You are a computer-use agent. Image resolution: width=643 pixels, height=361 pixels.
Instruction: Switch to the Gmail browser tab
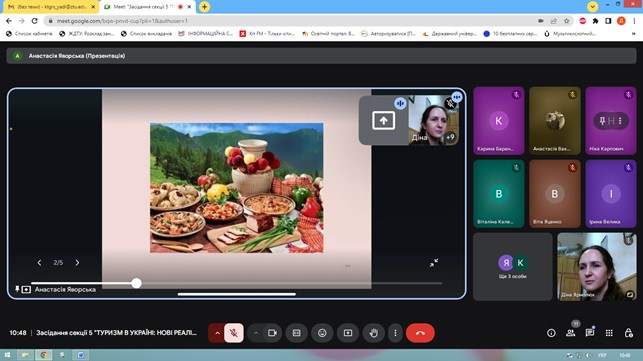pyautogui.click(x=50, y=7)
